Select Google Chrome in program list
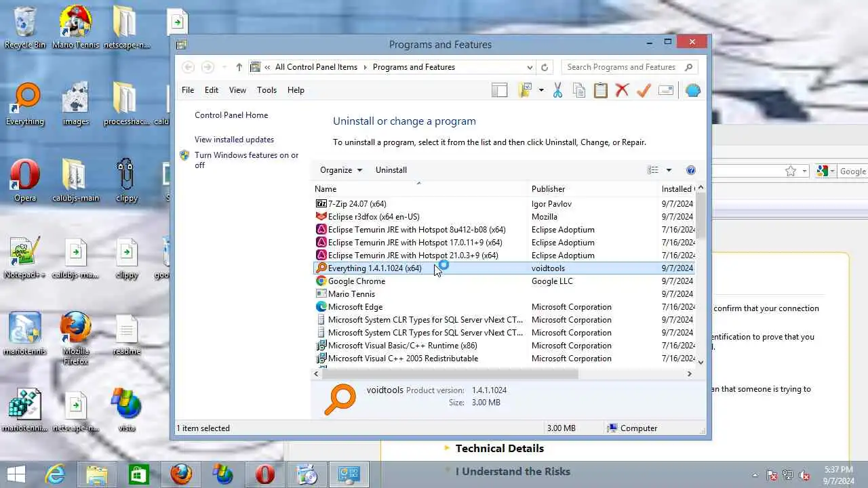Screen dimensions: 868x488 (x=504, y=281)
